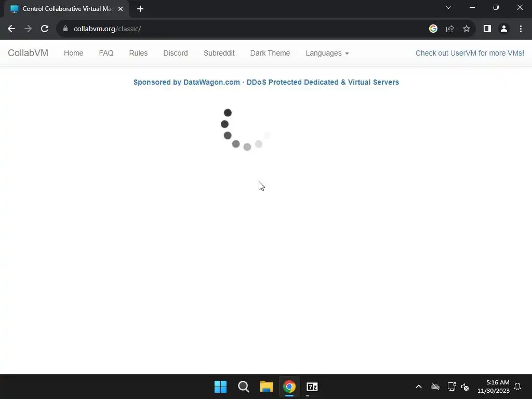Viewport: 532px width, 399px height.
Task: Go back using the browser back arrow
Action: (11, 29)
